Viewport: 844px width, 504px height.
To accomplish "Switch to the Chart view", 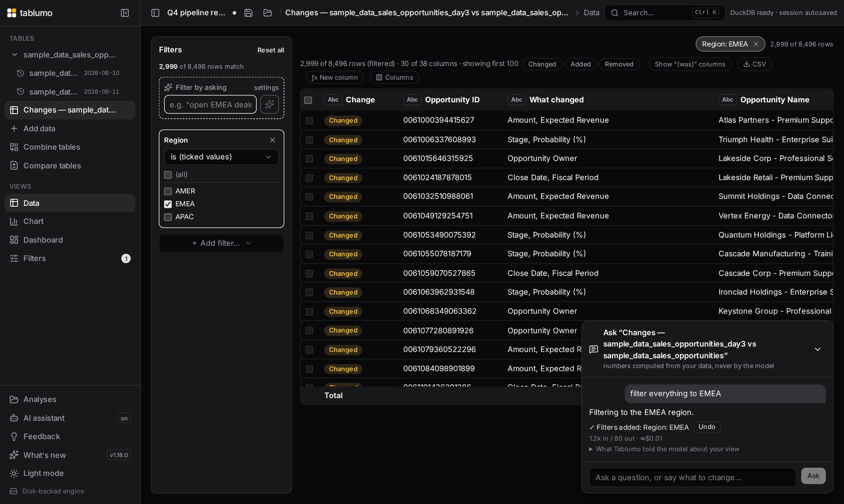I will [x=70, y=221].
